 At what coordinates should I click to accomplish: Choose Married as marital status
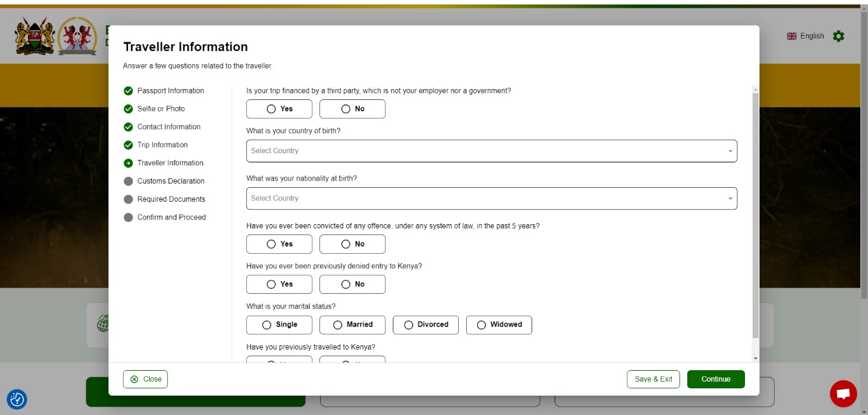click(352, 325)
